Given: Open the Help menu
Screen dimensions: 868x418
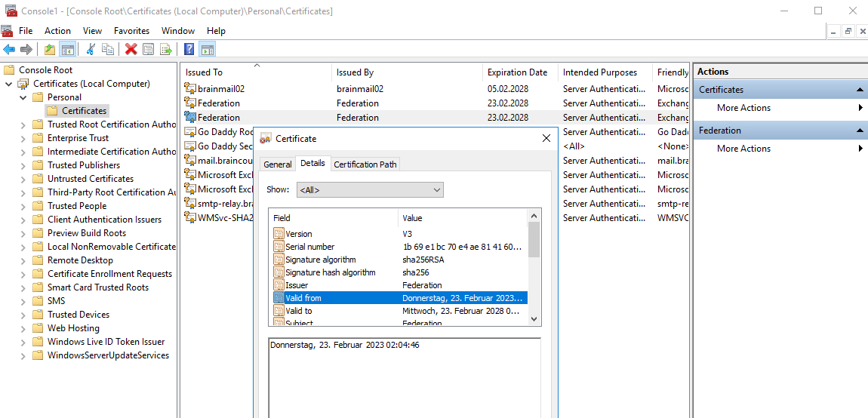Looking at the screenshot, I should pyautogui.click(x=216, y=31).
